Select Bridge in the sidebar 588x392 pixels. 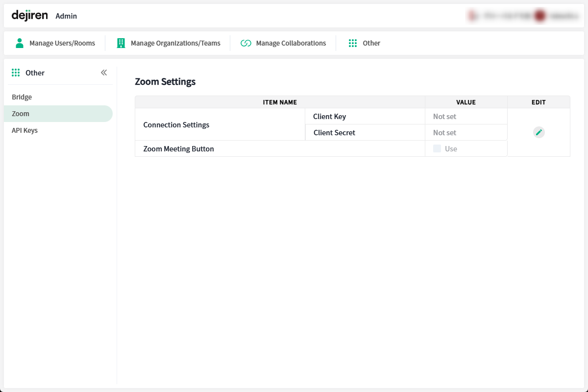(x=58, y=97)
